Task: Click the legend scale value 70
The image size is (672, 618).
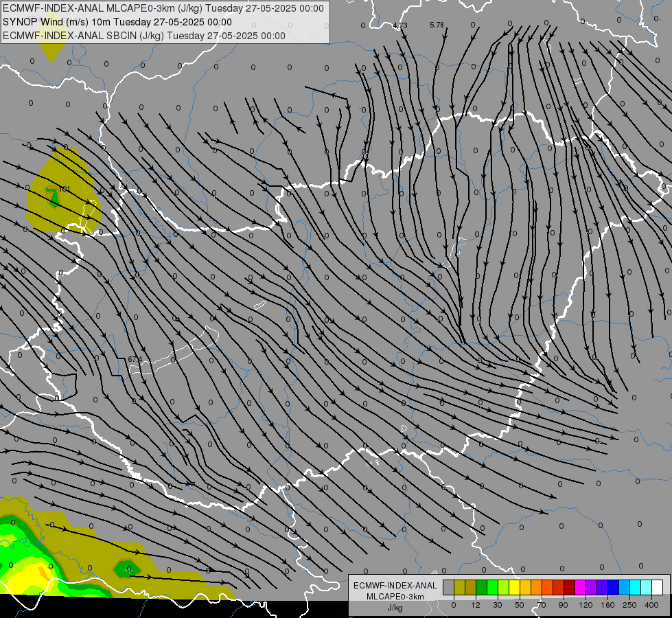Action: [x=542, y=605]
